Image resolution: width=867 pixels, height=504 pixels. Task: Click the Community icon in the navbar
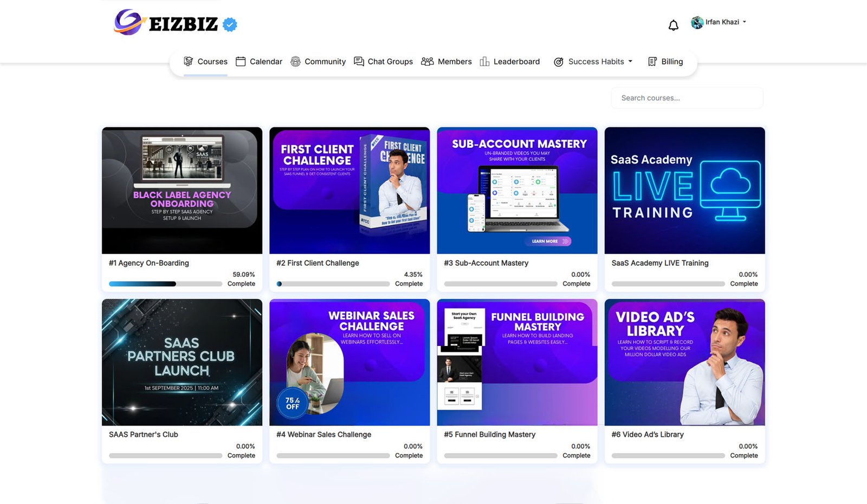pos(295,61)
